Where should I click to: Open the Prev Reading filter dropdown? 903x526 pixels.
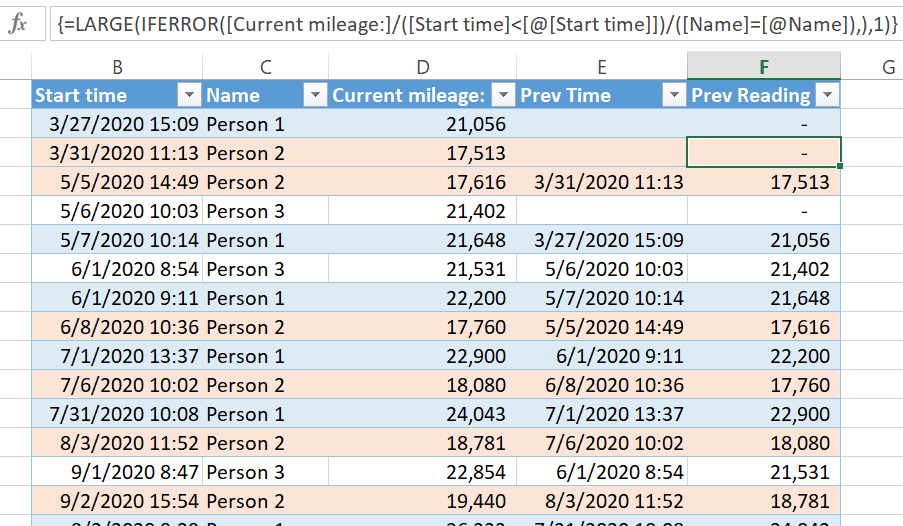[x=828, y=94]
